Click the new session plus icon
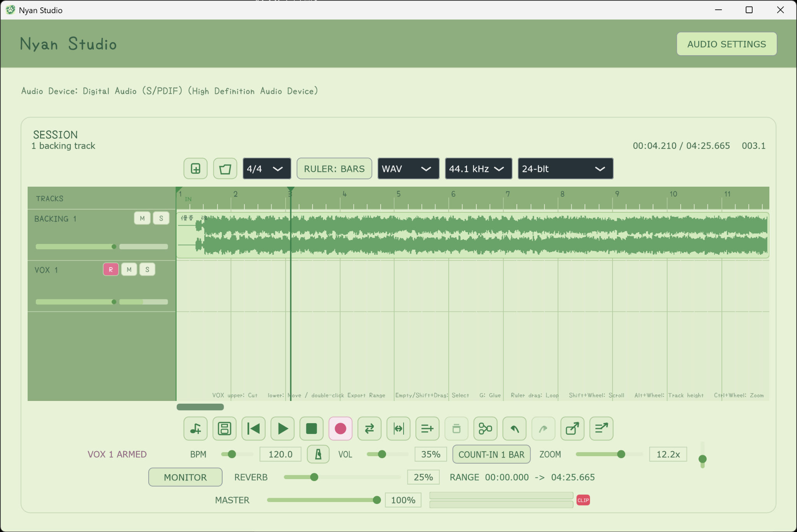The width and height of the screenshot is (797, 532). point(195,169)
